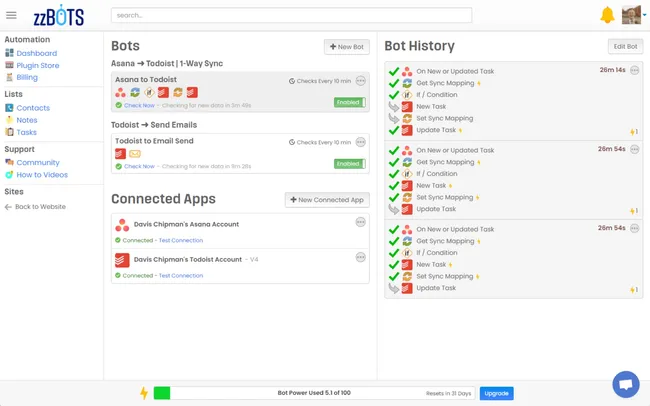Click the Bot Power Used progress bar
This screenshot has width=650, height=406.
(314, 393)
